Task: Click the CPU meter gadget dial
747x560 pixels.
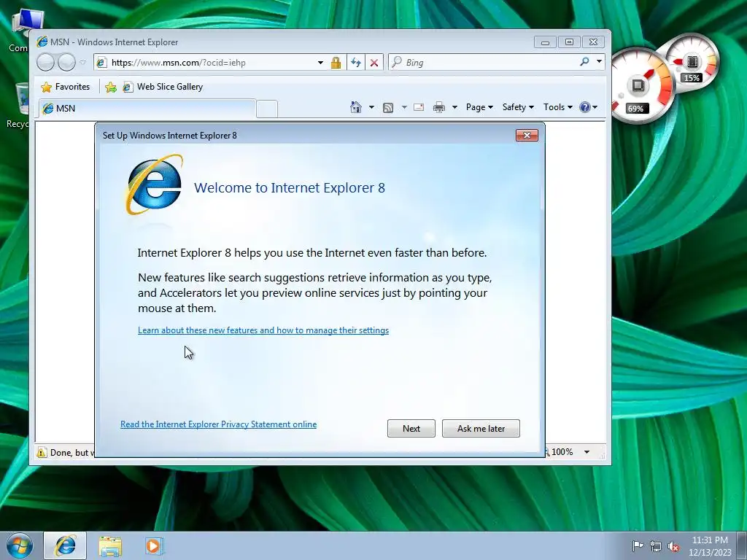Action: [639, 86]
